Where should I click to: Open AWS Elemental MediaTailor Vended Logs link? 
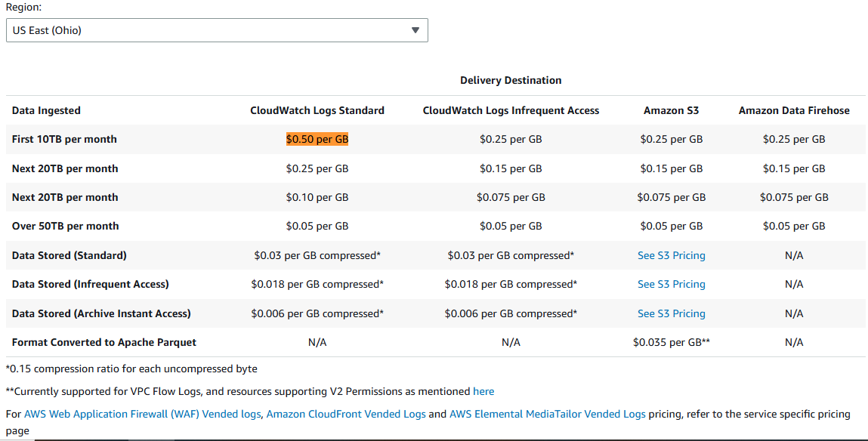click(x=547, y=414)
